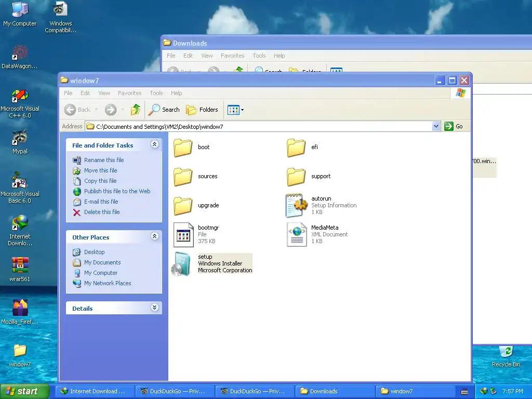Open the Tools menu in window7
532x399 pixels.
(x=156, y=93)
